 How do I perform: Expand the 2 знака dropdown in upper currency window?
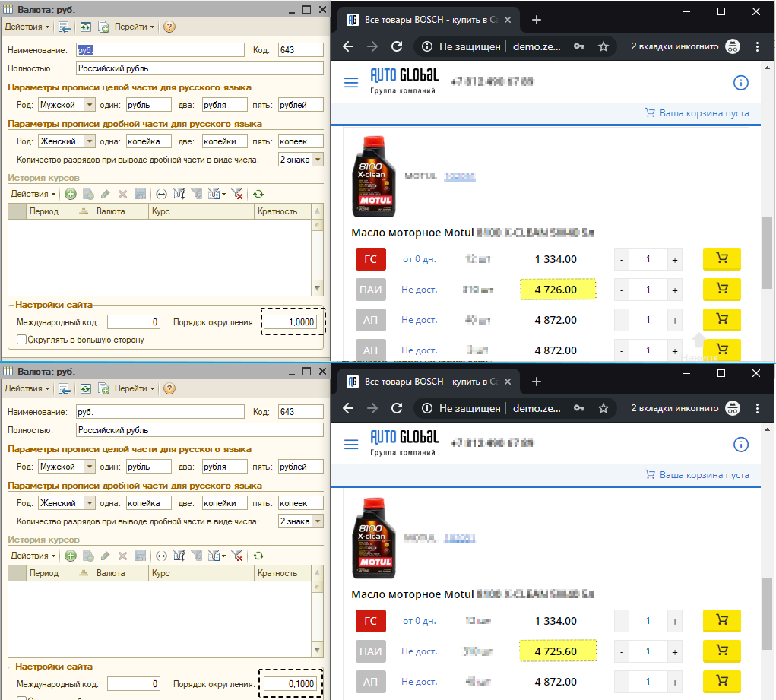[x=318, y=160]
